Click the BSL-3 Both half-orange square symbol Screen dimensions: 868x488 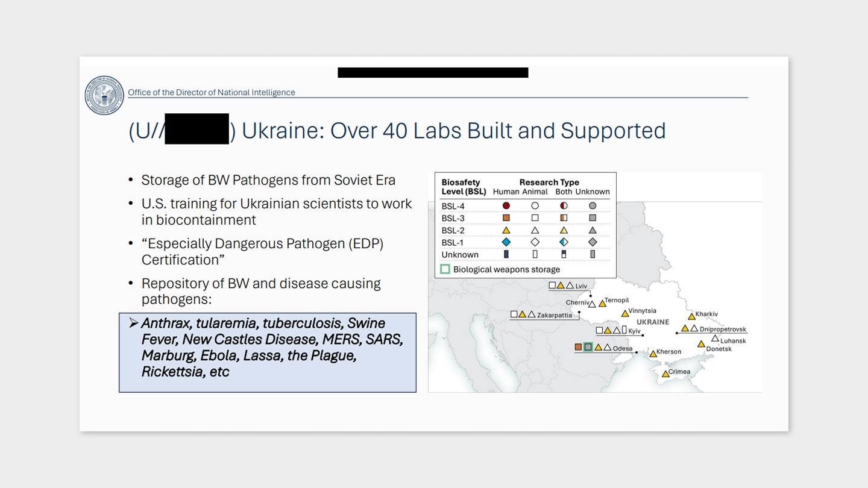pos(564,218)
